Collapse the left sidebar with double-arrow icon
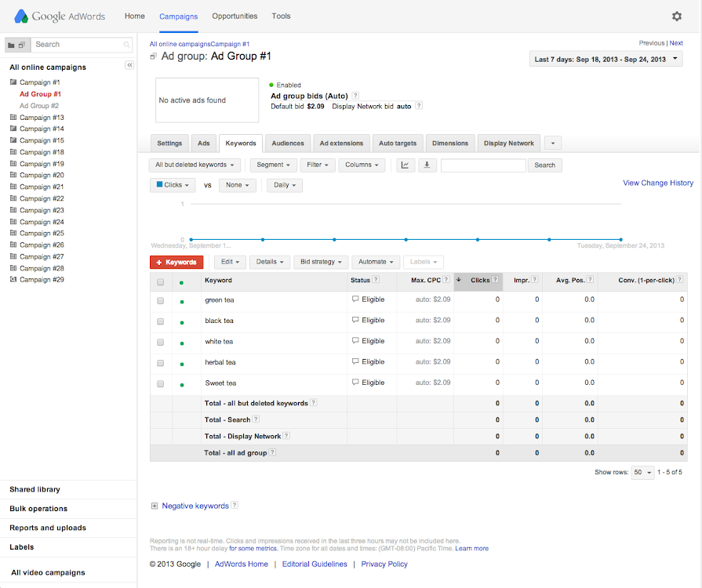The width and height of the screenshot is (702, 588). point(129,66)
